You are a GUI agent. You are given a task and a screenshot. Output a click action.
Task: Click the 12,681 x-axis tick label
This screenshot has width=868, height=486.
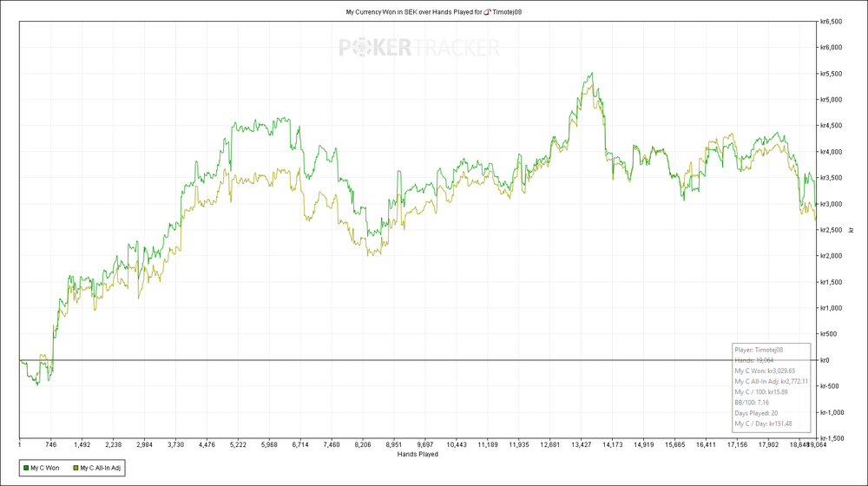549,444
